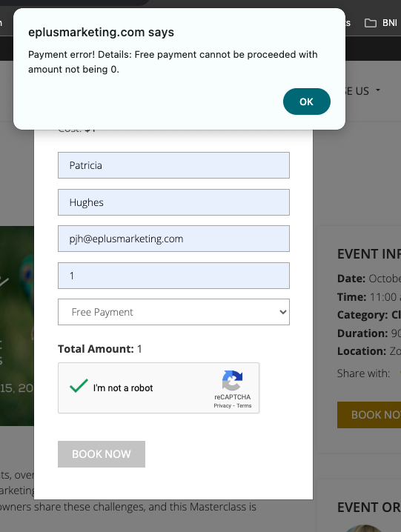Dismiss the payment error with OK

(306, 102)
